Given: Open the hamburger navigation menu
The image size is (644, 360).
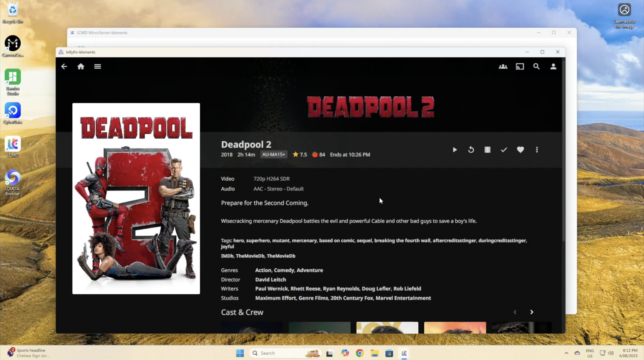Looking at the screenshot, I should click(98, 67).
